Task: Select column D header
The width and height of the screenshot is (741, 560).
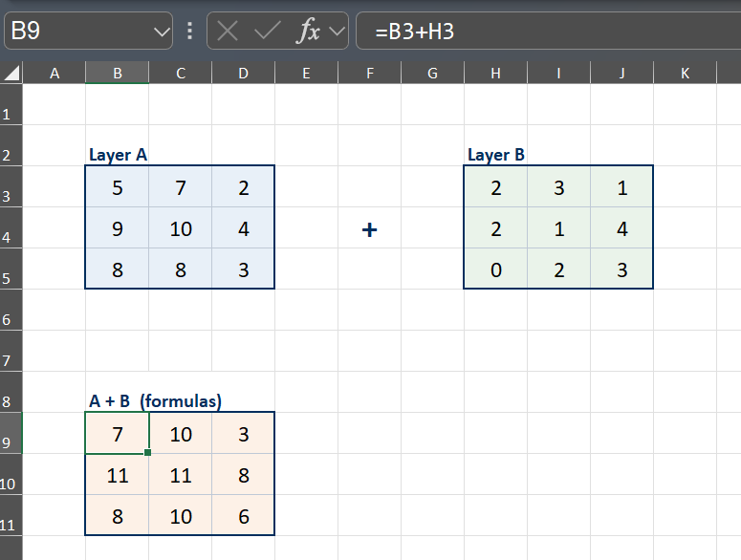Action: [244, 74]
